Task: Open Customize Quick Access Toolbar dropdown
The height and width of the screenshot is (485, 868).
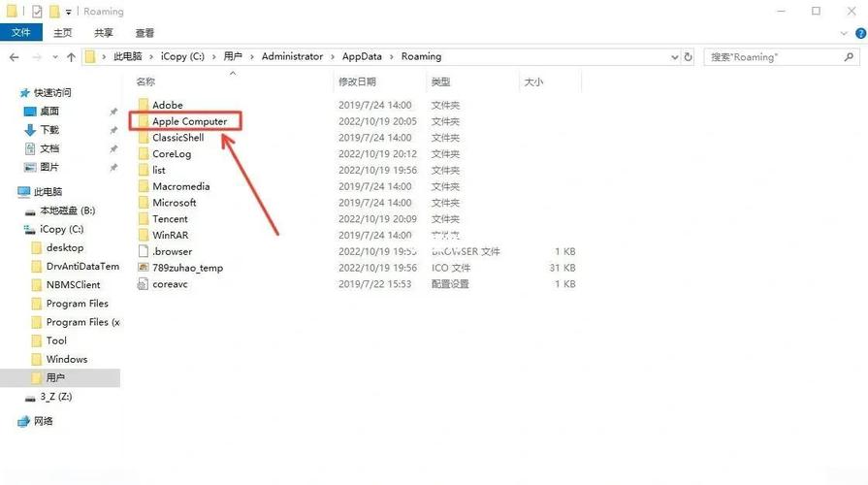Action: [x=69, y=12]
